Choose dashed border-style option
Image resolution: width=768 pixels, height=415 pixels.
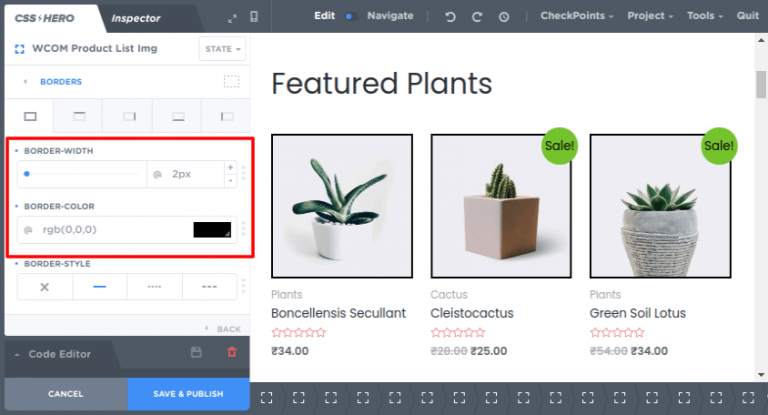pyautogui.click(x=209, y=287)
